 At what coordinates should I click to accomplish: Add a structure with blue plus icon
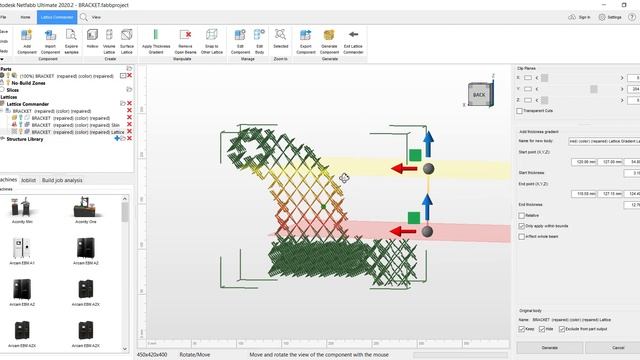tap(117, 138)
